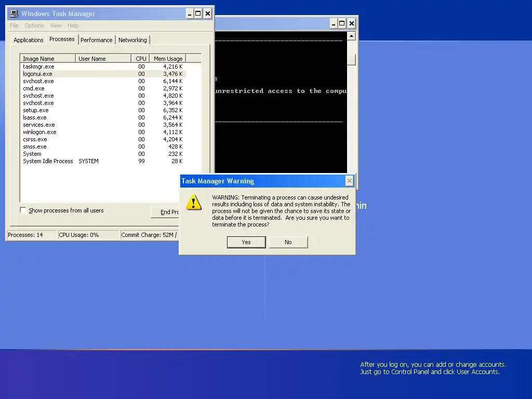The width and height of the screenshot is (532, 399).
Task: Click the Commit Charge status entry
Action: [x=150, y=235]
